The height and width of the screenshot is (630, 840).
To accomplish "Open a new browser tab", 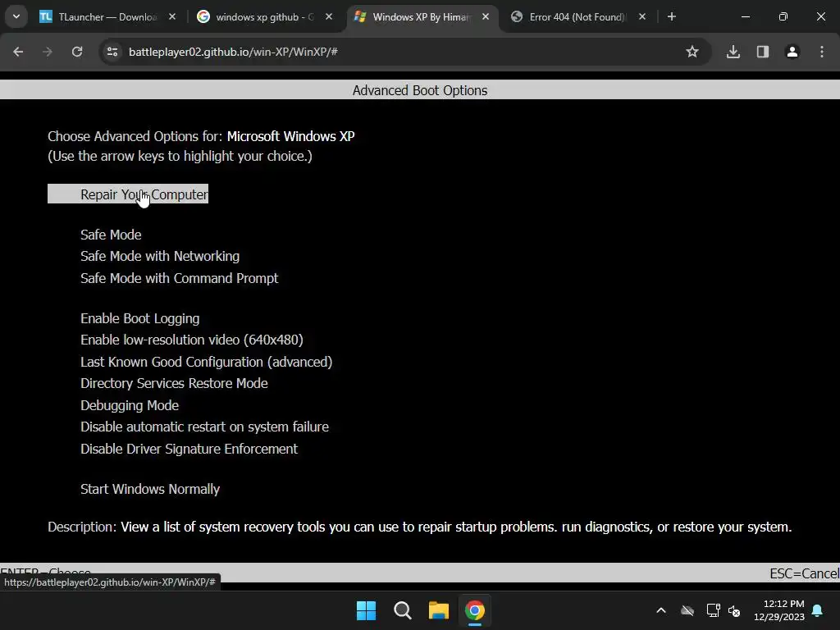I will coord(672,17).
